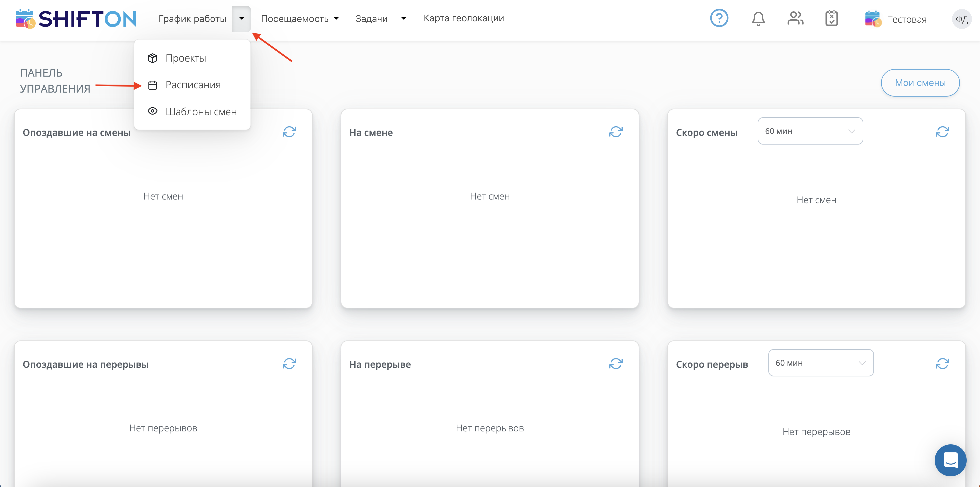
Task: Open the chat support bubble
Action: click(950, 460)
